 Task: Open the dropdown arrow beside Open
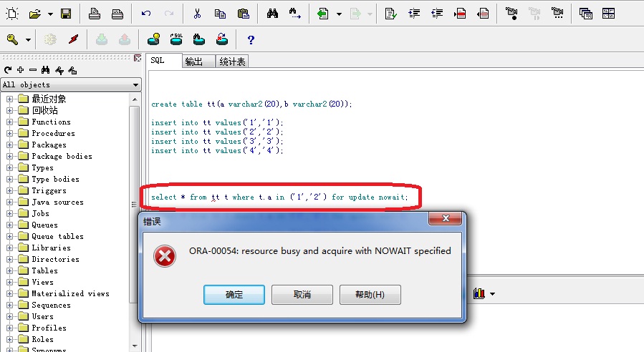pos(50,14)
